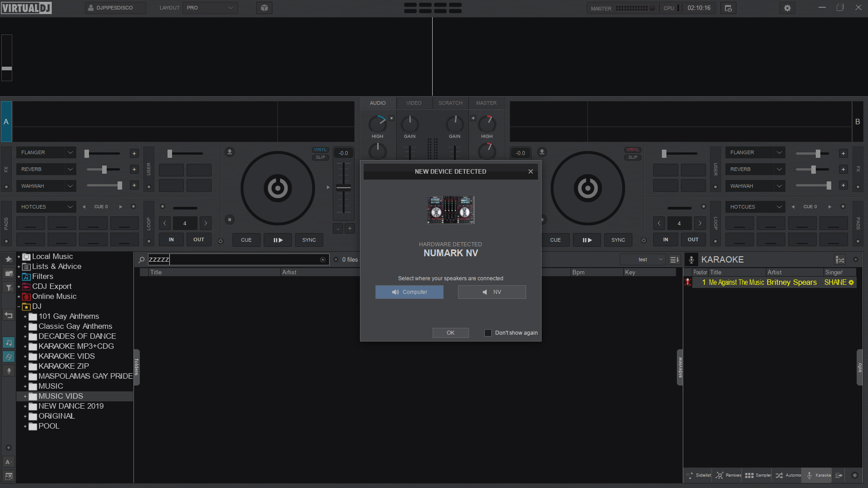Screen dimensions: 868x488
Task: Click the search magnifier icon
Action: pos(142,260)
